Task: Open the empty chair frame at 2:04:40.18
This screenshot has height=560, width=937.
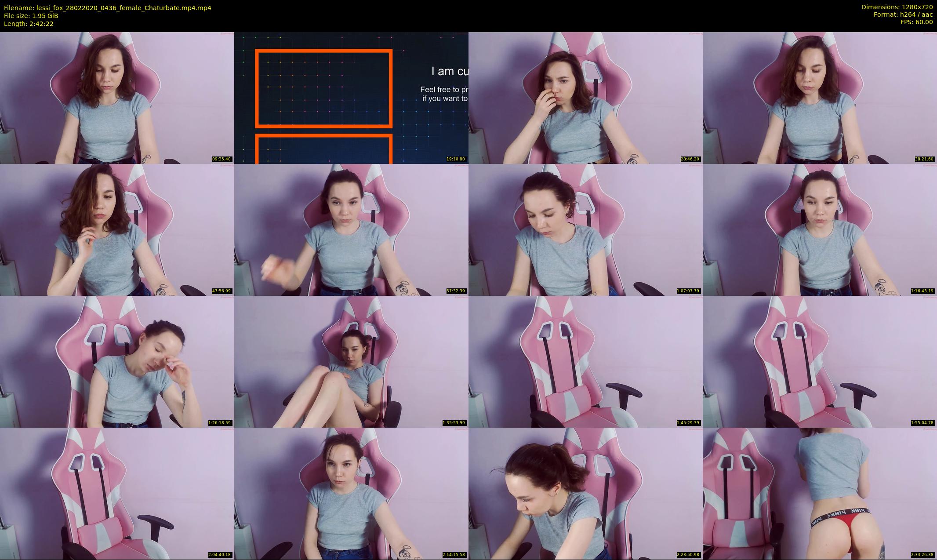Action: click(x=117, y=493)
